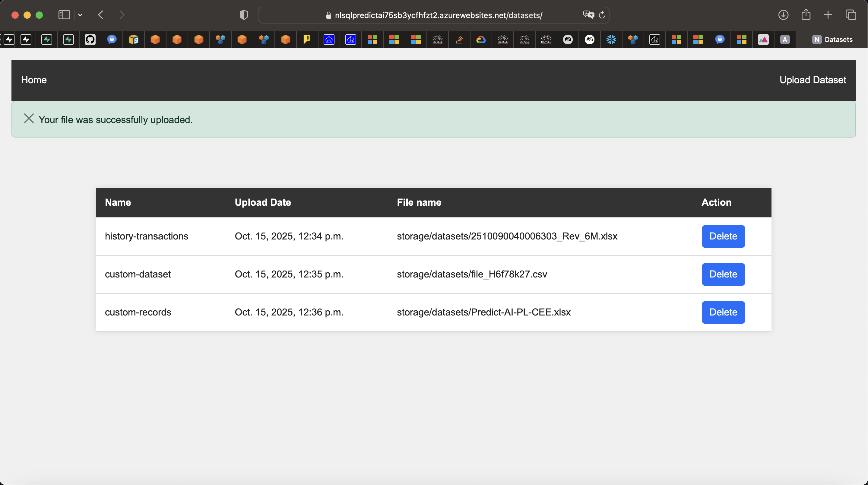Dismiss the success alert with the X icon
Image resolution: width=868 pixels, height=485 pixels.
tap(29, 118)
